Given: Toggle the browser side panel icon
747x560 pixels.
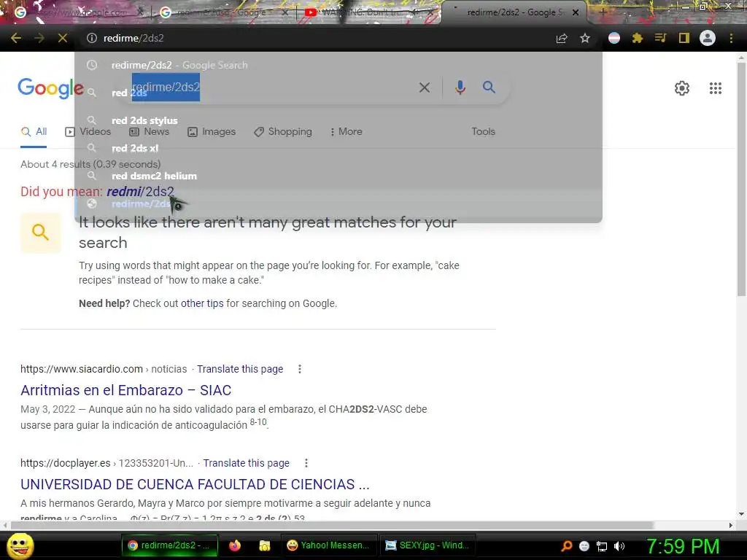Looking at the screenshot, I should pyautogui.click(x=684, y=38).
